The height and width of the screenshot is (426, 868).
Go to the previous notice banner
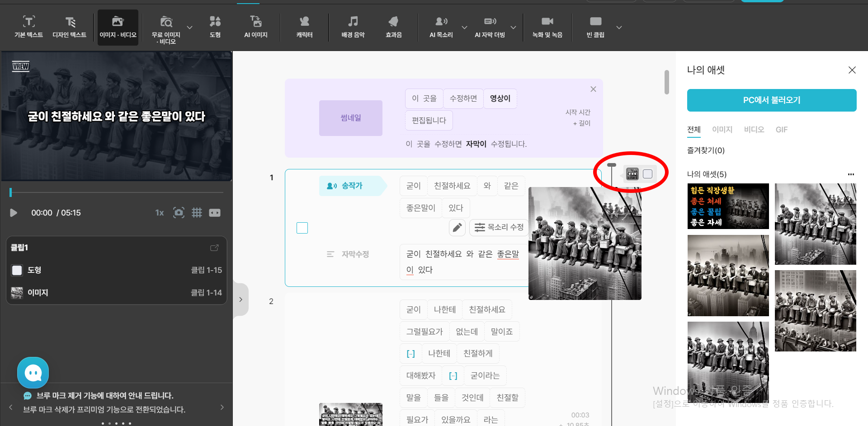point(10,407)
